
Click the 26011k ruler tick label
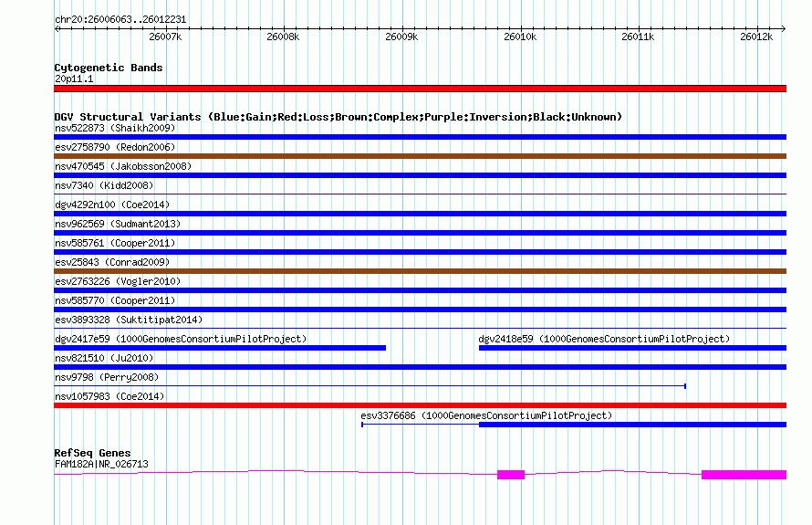pyautogui.click(x=638, y=37)
